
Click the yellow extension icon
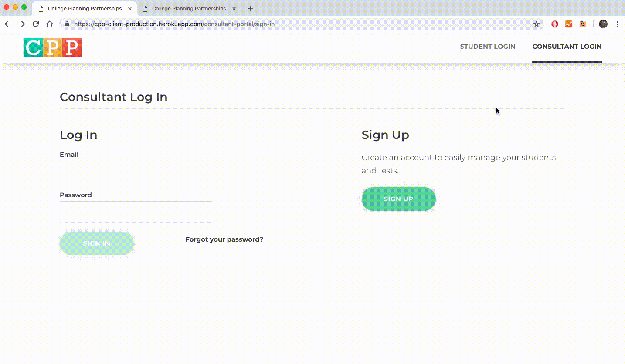pyautogui.click(x=583, y=24)
